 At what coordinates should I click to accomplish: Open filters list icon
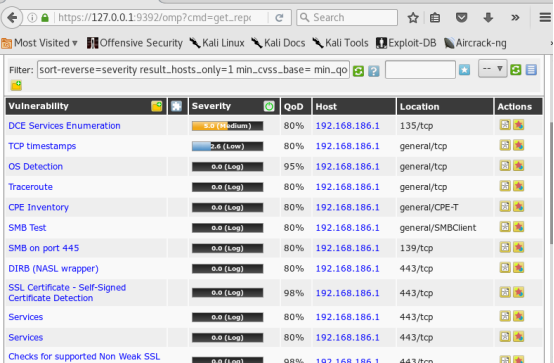(x=531, y=70)
